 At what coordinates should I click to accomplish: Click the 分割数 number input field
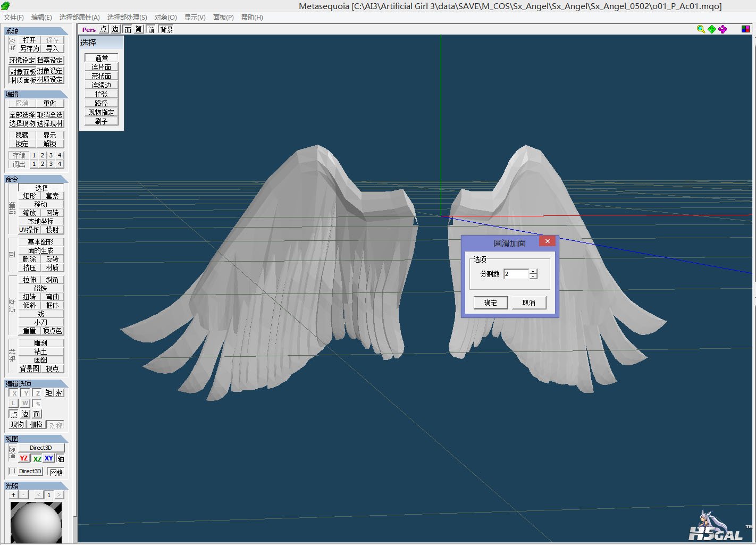[516, 274]
